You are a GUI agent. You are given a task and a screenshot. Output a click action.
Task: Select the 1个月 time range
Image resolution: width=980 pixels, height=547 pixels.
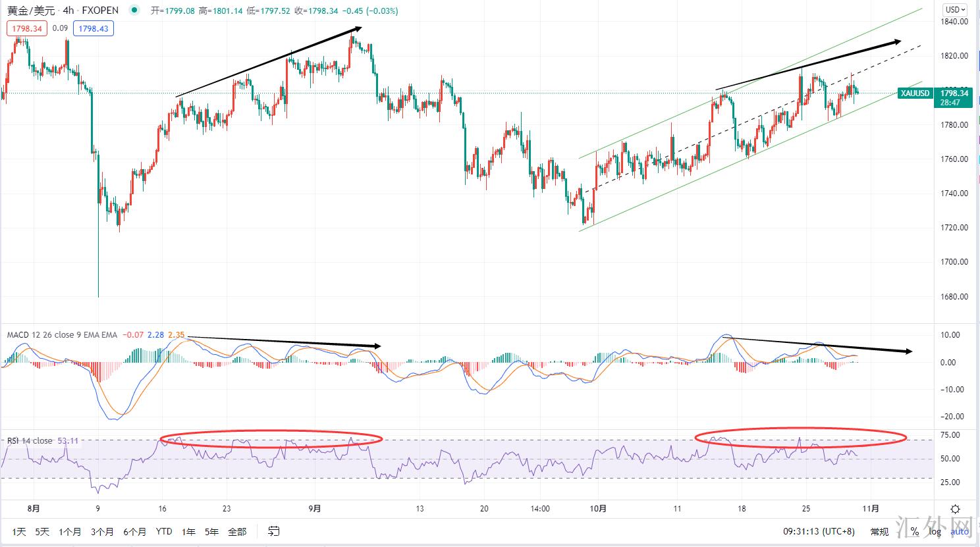[70, 531]
